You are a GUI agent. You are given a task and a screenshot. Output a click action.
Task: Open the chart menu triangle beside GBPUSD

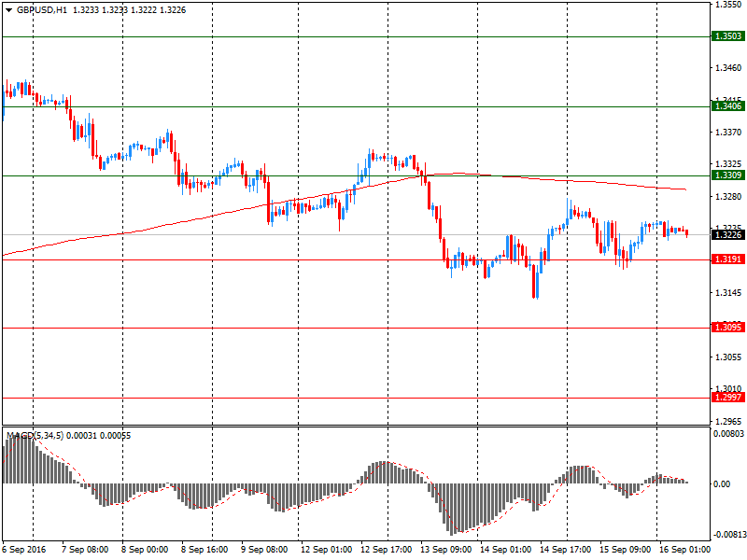[x=8, y=10]
